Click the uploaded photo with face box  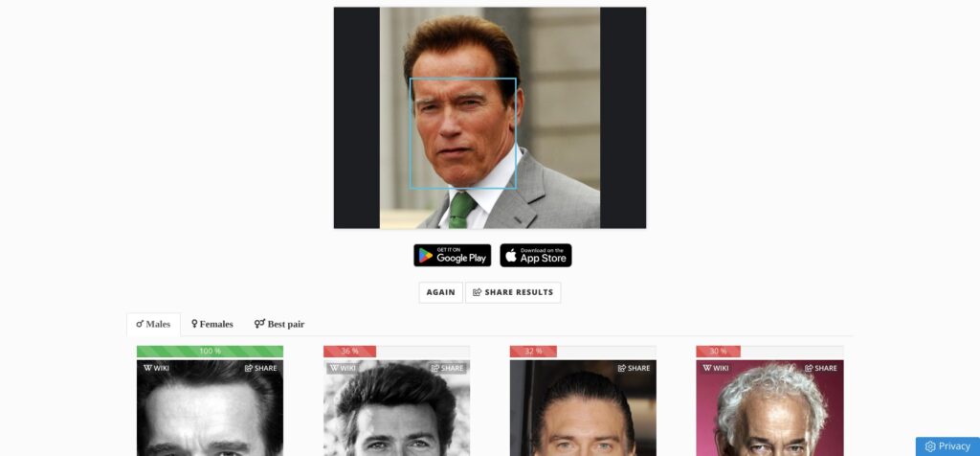489,118
